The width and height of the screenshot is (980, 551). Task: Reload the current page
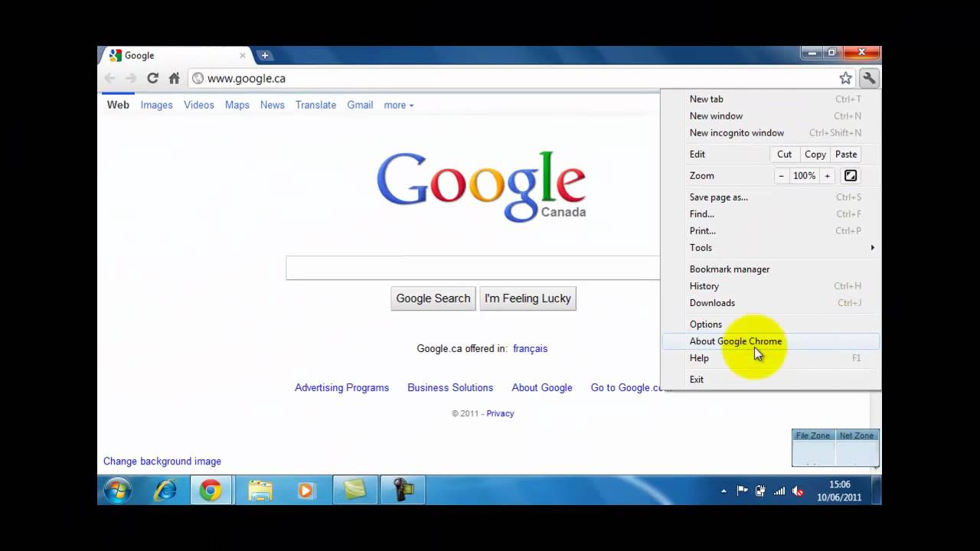click(x=152, y=78)
